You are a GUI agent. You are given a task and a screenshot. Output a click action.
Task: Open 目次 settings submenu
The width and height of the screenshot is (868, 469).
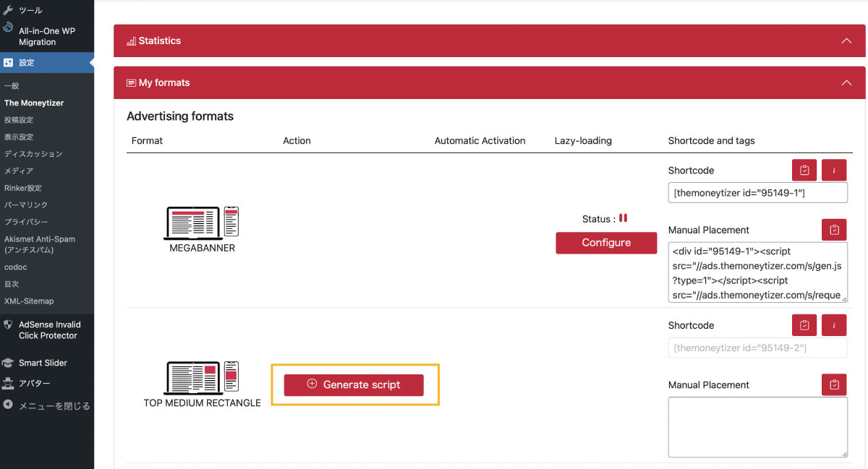point(12,284)
